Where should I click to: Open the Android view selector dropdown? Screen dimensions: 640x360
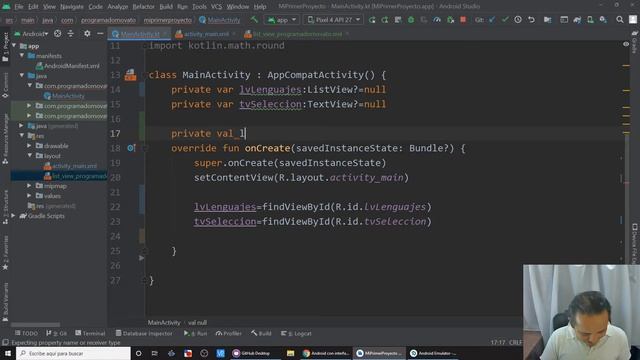click(31, 33)
